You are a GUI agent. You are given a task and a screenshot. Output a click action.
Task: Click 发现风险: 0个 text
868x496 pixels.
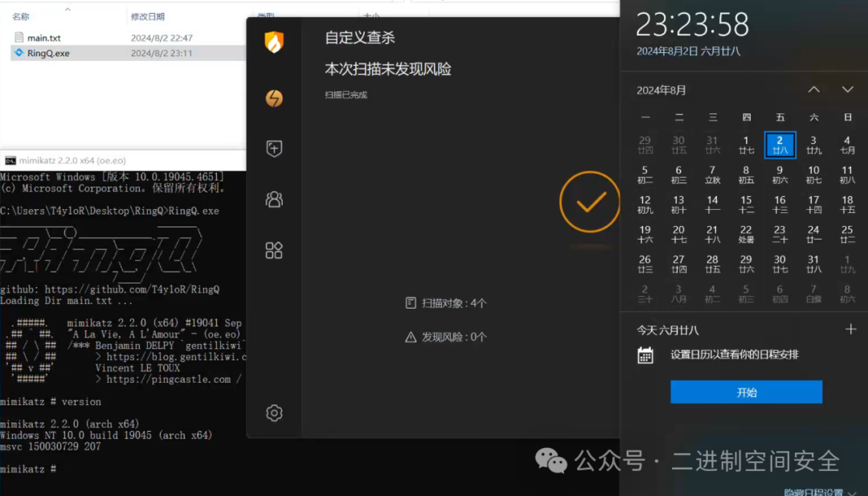tap(454, 337)
